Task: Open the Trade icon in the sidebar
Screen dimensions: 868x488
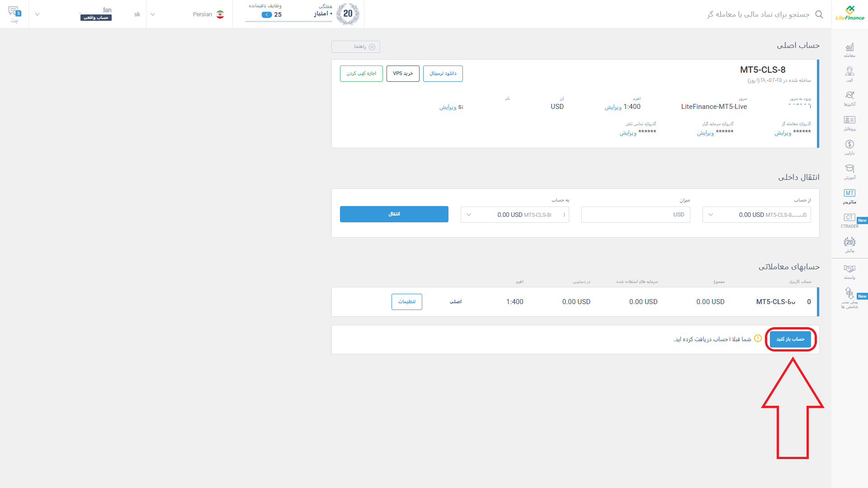Action: coord(849,50)
